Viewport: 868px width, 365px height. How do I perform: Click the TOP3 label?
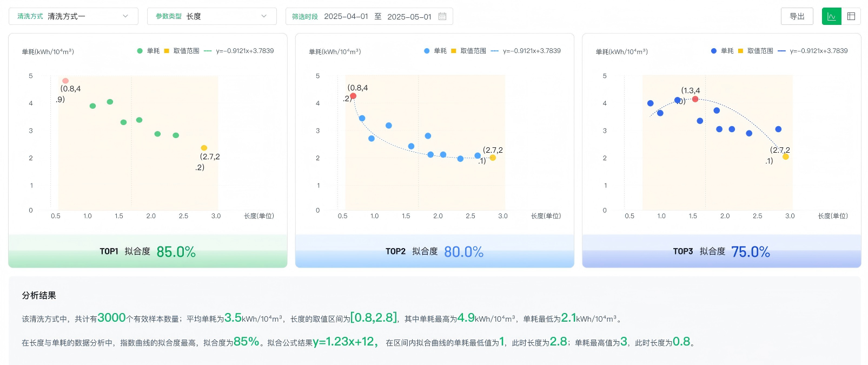coord(683,251)
